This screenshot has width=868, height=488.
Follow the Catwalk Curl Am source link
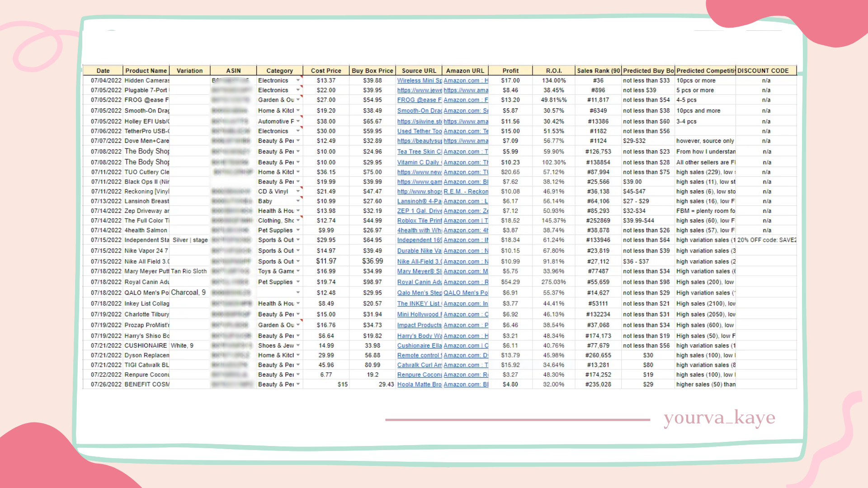(x=420, y=365)
